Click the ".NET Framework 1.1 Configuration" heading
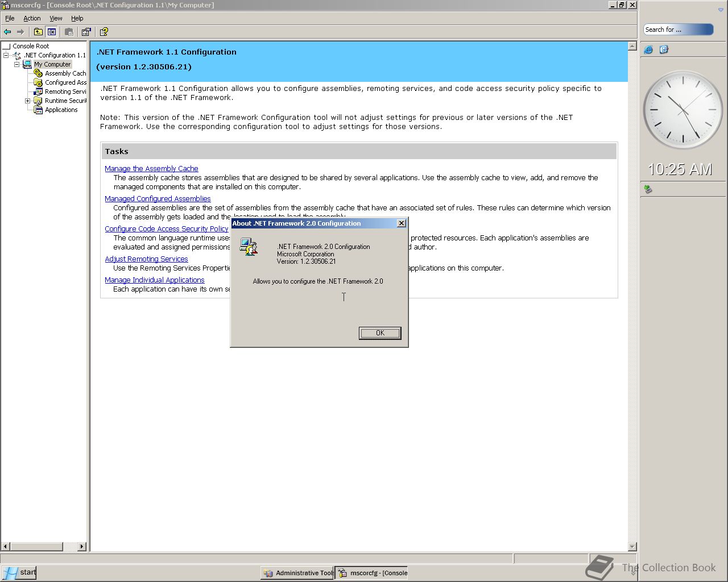728x582 pixels. tap(166, 52)
